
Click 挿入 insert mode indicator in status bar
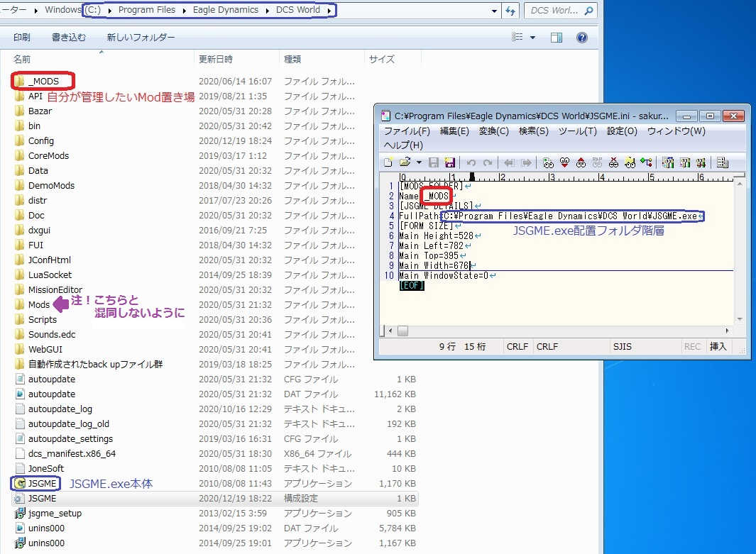click(x=718, y=346)
